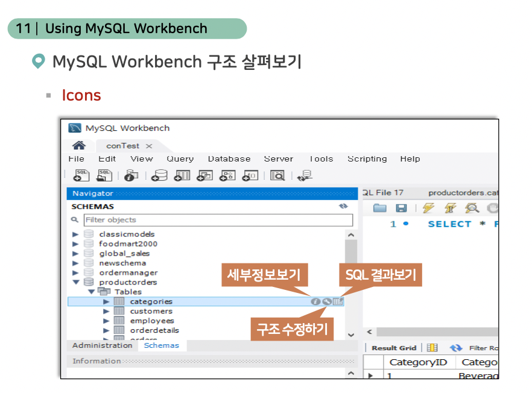Collapse the productorders schema

pos(76,282)
